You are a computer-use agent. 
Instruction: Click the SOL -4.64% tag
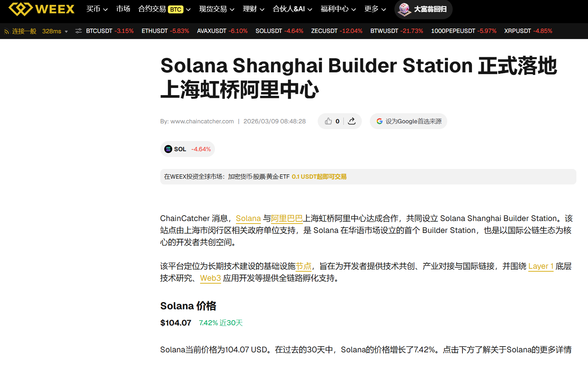187,149
